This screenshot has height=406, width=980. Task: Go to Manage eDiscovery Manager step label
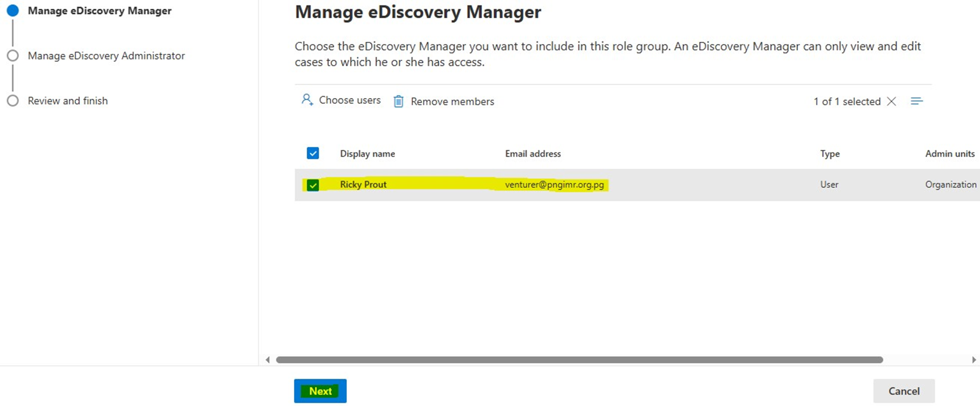point(99,11)
